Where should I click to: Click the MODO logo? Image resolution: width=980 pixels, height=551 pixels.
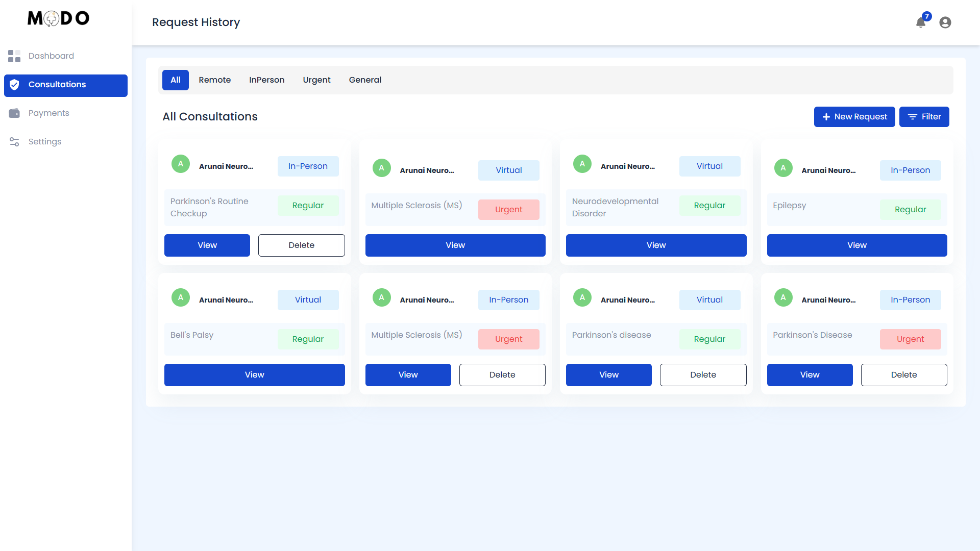pos(58,18)
